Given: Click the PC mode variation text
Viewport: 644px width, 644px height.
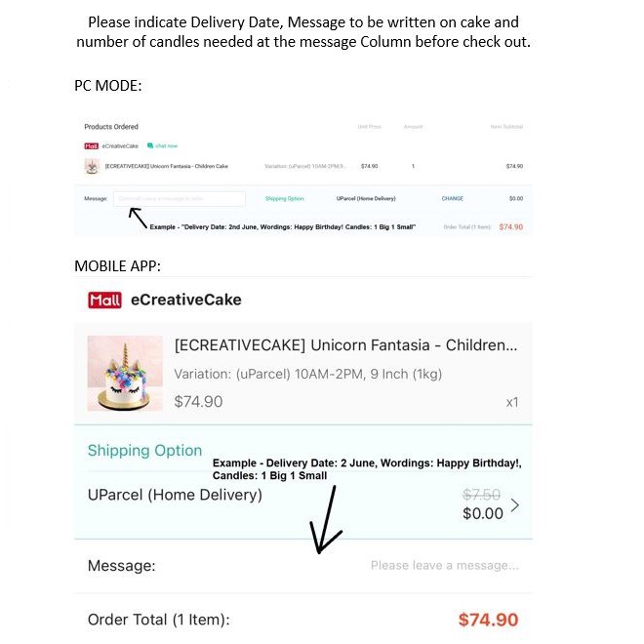Looking at the screenshot, I should (x=305, y=166).
